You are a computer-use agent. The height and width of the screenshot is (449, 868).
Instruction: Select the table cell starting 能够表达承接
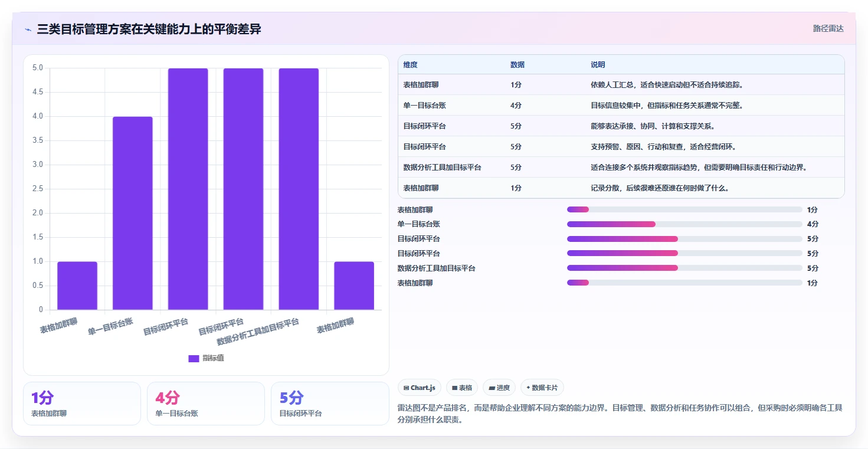click(x=715, y=126)
